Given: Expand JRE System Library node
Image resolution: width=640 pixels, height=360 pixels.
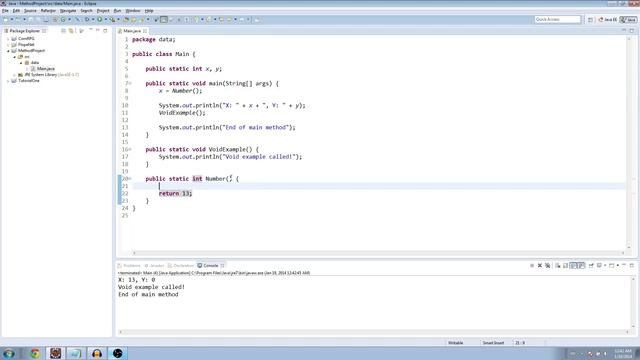Looking at the screenshot, I should [x=15, y=75].
